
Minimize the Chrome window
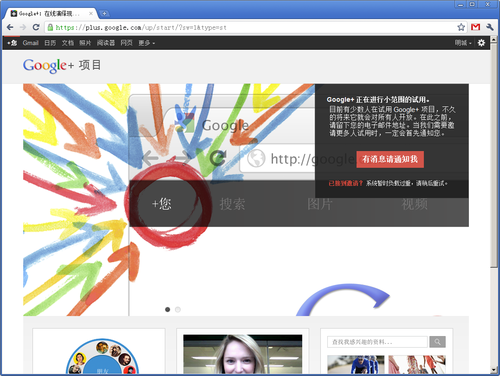[x=461, y=4]
